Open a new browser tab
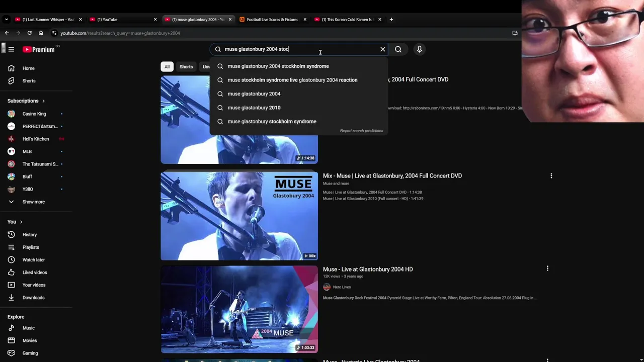The width and height of the screenshot is (644, 362). pos(391,20)
